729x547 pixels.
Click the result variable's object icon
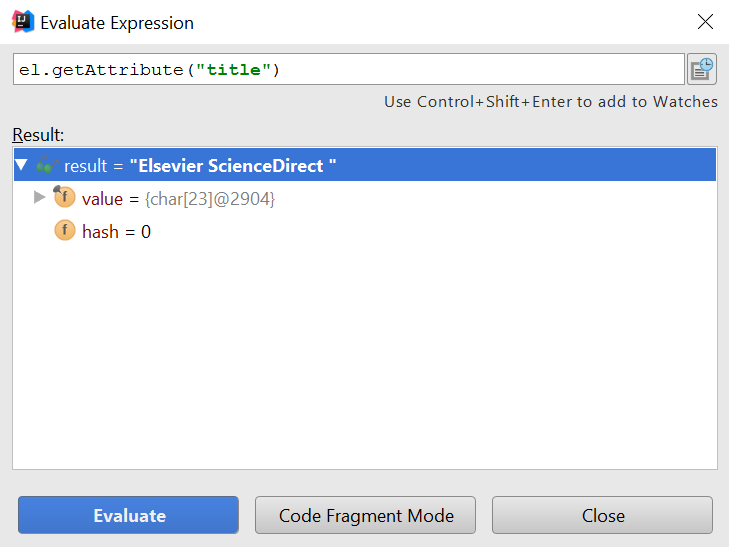click(x=47, y=165)
